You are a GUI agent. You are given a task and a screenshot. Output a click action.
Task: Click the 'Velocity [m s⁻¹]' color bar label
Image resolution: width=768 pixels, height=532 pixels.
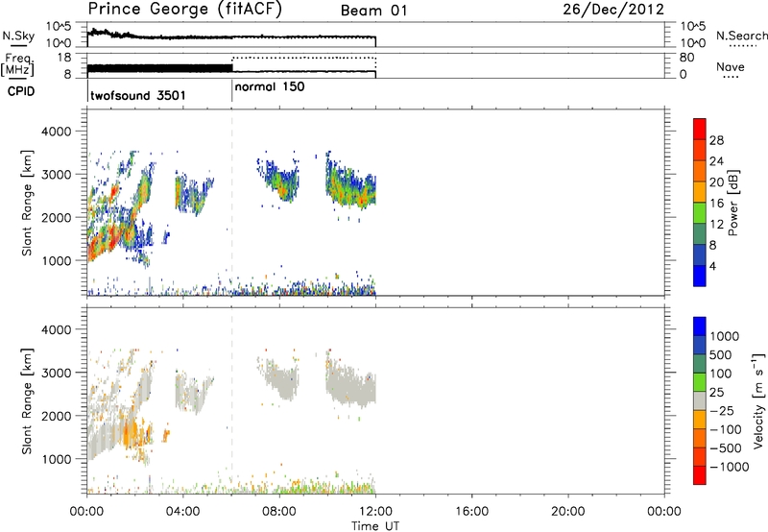click(x=758, y=400)
